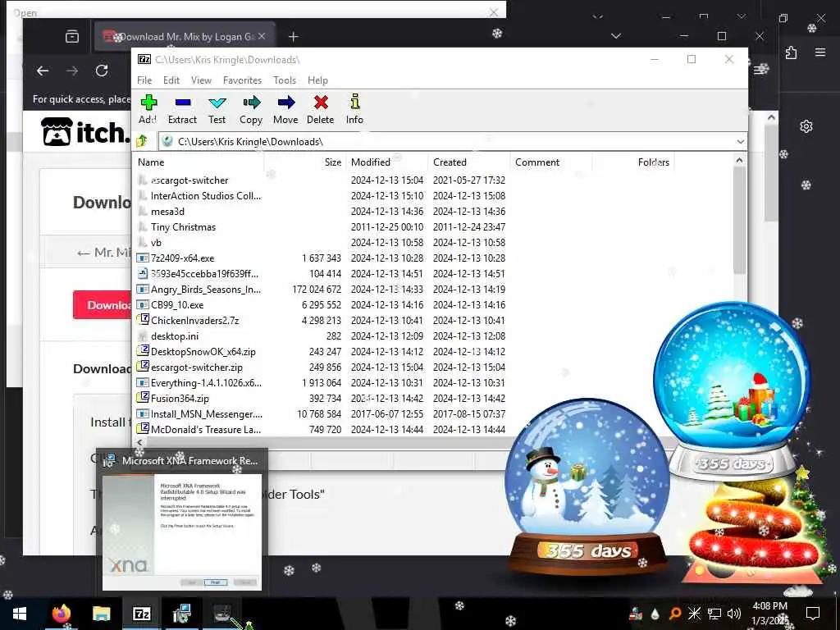Open the browser hamburger menu
This screenshot has height=630, width=840.
820,52
